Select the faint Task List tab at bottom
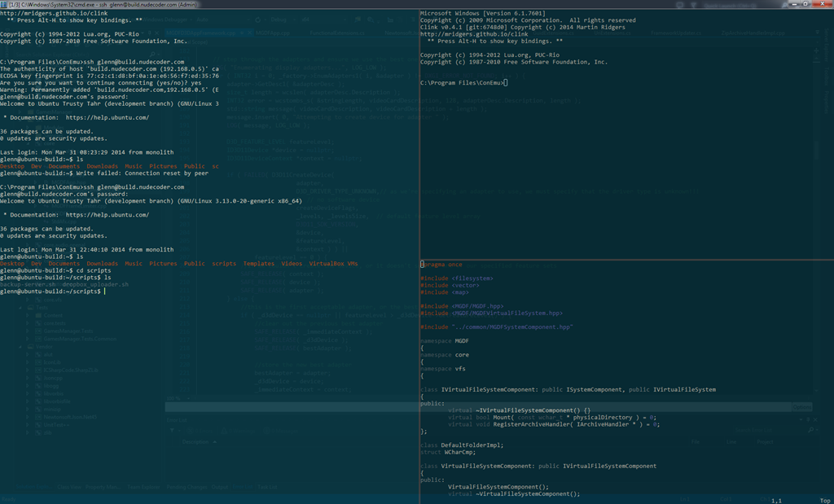The width and height of the screenshot is (834, 504). point(267,487)
